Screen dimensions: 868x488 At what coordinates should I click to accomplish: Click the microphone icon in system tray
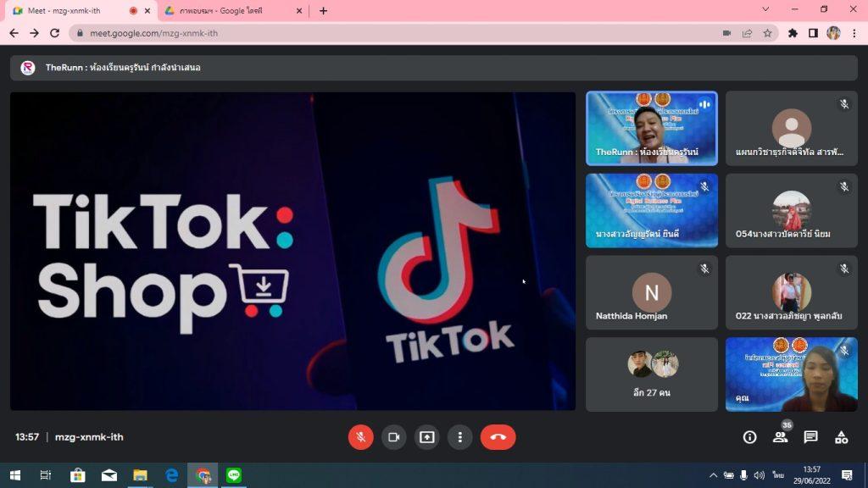743,475
